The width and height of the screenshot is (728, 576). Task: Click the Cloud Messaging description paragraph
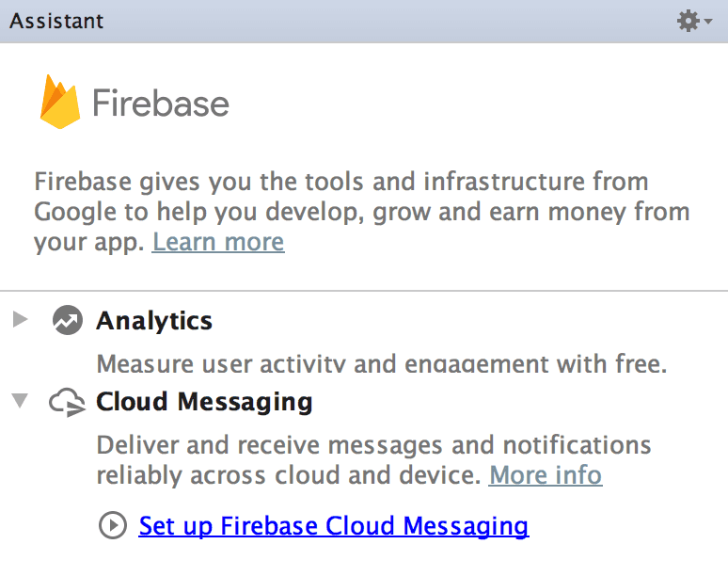point(373,460)
